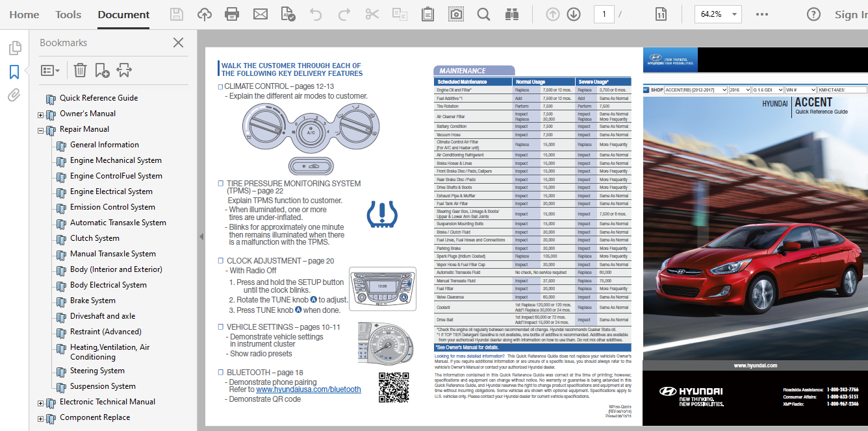Send file by email envelope icon

point(260,14)
